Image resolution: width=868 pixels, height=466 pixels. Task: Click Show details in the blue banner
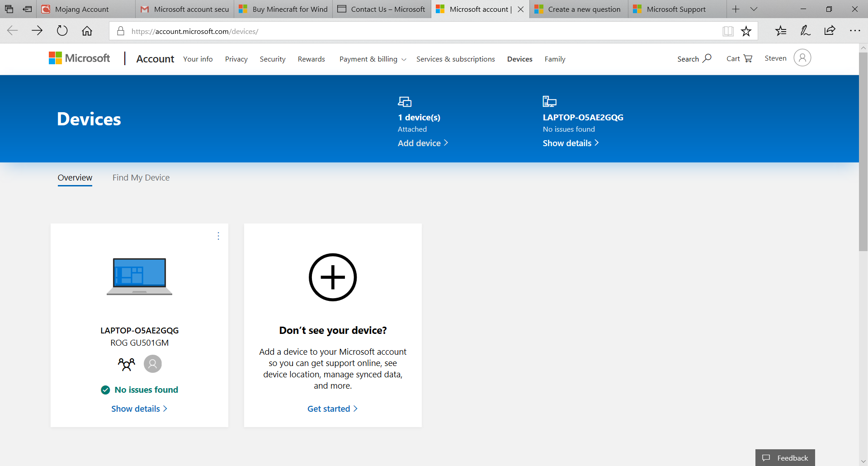(x=571, y=143)
